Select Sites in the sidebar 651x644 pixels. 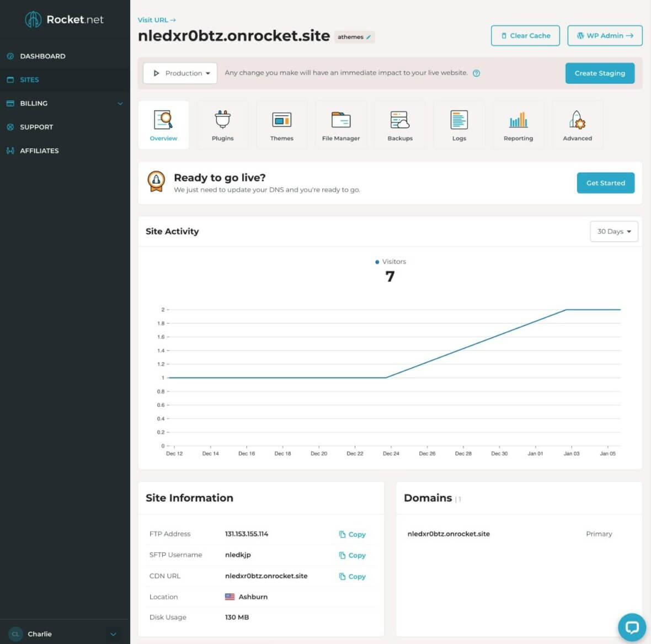pos(29,79)
